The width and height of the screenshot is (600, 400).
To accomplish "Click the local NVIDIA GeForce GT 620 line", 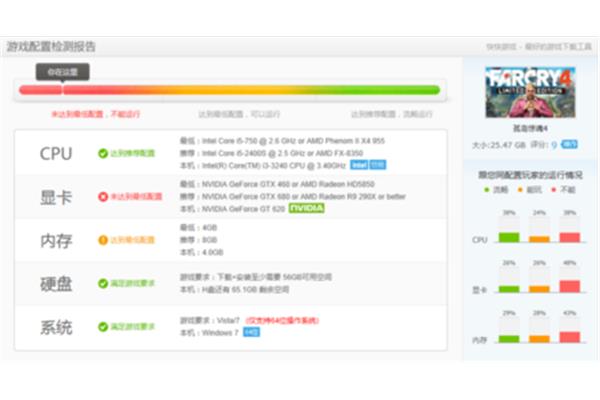I will tap(233, 209).
